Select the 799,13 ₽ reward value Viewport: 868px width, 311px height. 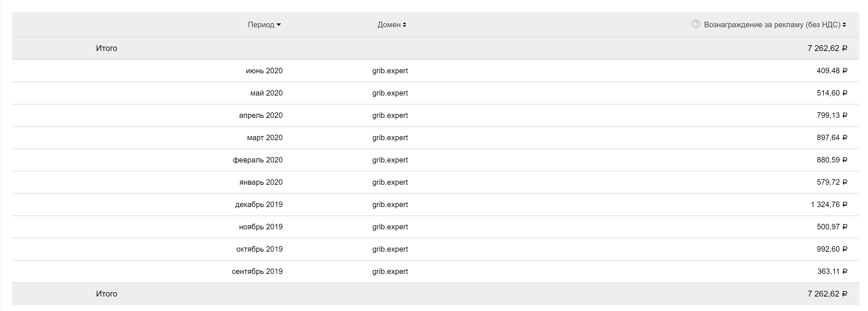tap(831, 115)
